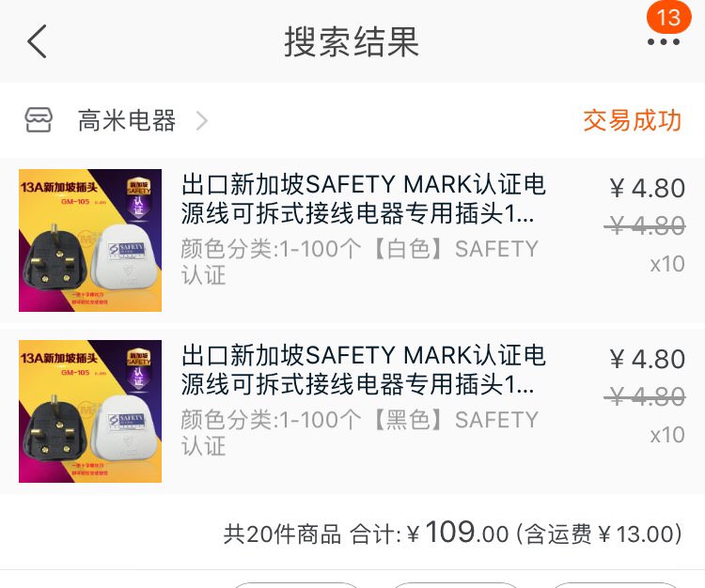Open the second plug product thumbnail
Image resolution: width=705 pixels, height=588 pixels.
[90, 411]
